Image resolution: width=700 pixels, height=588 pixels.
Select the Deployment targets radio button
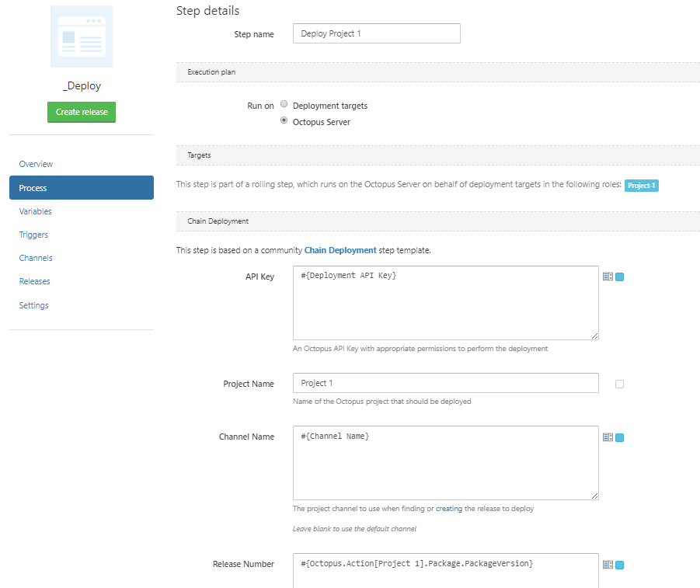[x=284, y=103]
